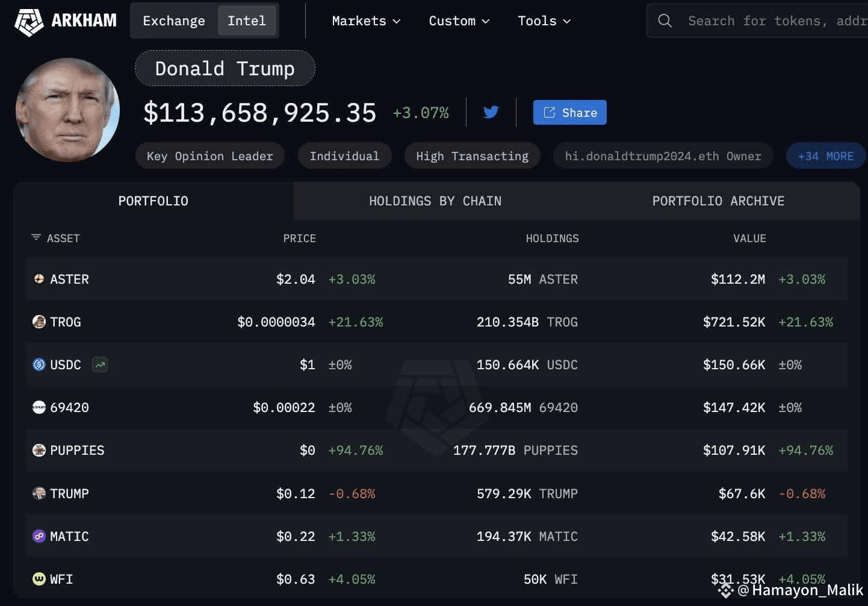The height and width of the screenshot is (606, 868).
Task: Click the Share button
Action: pyautogui.click(x=569, y=113)
